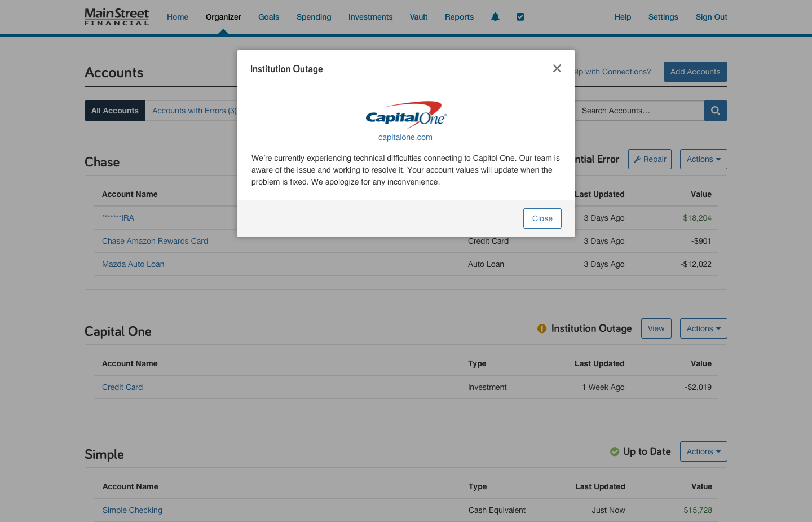Open Settings in the top navigation
The width and height of the screenshot is (812, 522).
[x=663, y=17]
